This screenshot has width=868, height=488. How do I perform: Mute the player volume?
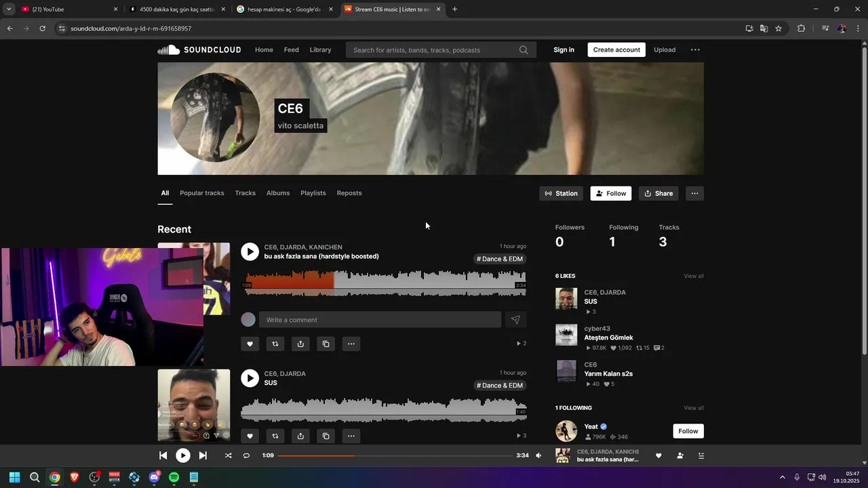point(538,455)
